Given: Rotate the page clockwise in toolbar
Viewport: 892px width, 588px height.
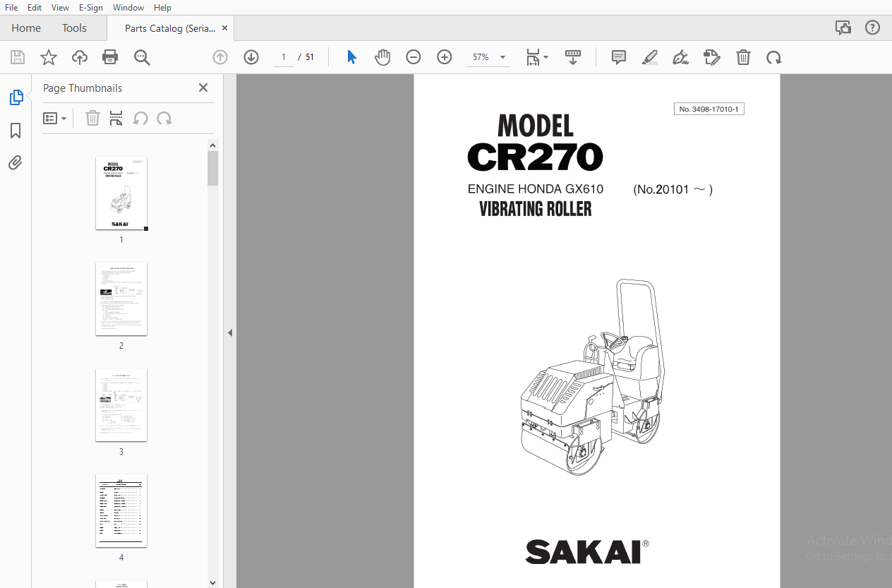Looking at the screenshot, I should click(774, 57).
